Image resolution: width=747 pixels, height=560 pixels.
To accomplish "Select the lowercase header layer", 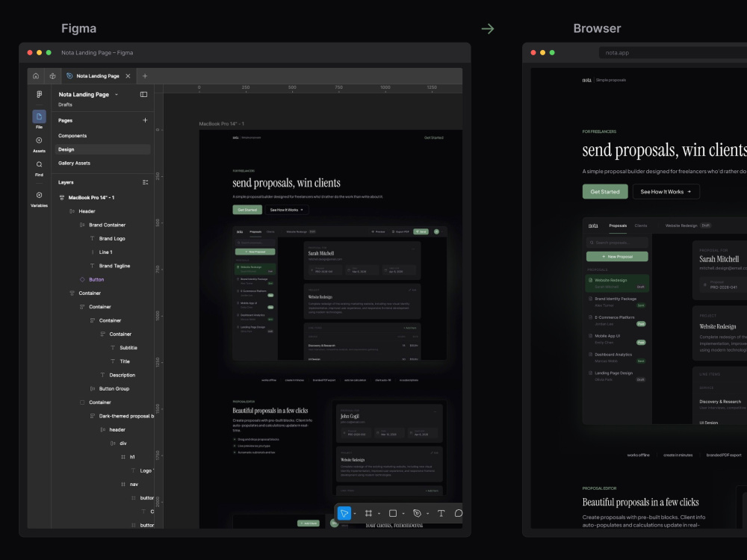I will pyautogui.click(x=117, y=429).
